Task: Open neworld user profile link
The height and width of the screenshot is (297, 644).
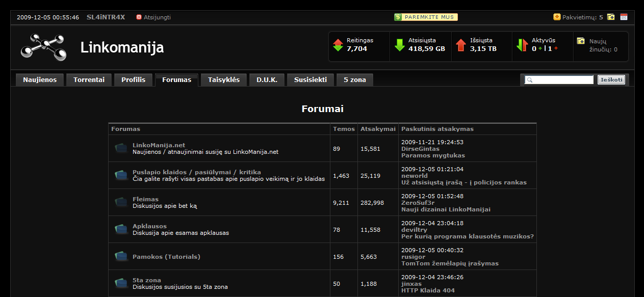Action: pos(415,176)
